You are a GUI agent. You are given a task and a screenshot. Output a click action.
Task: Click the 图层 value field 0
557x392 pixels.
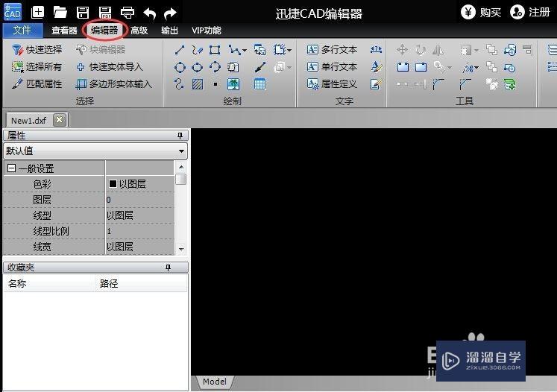pyautogui.click(x=140, y=200)
